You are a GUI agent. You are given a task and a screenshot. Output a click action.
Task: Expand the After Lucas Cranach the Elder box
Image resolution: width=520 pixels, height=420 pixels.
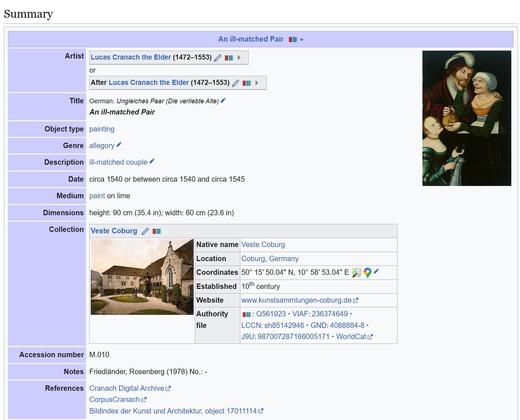point(257,83)
